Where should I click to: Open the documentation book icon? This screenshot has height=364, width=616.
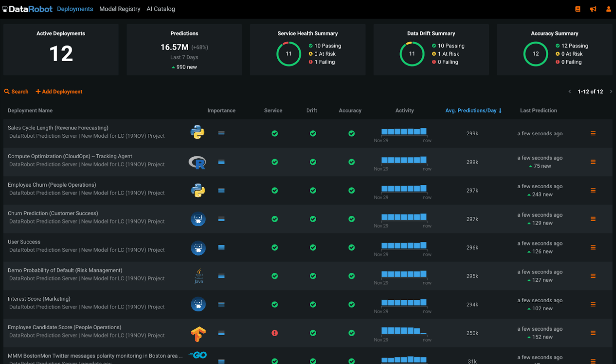point(578,9)
